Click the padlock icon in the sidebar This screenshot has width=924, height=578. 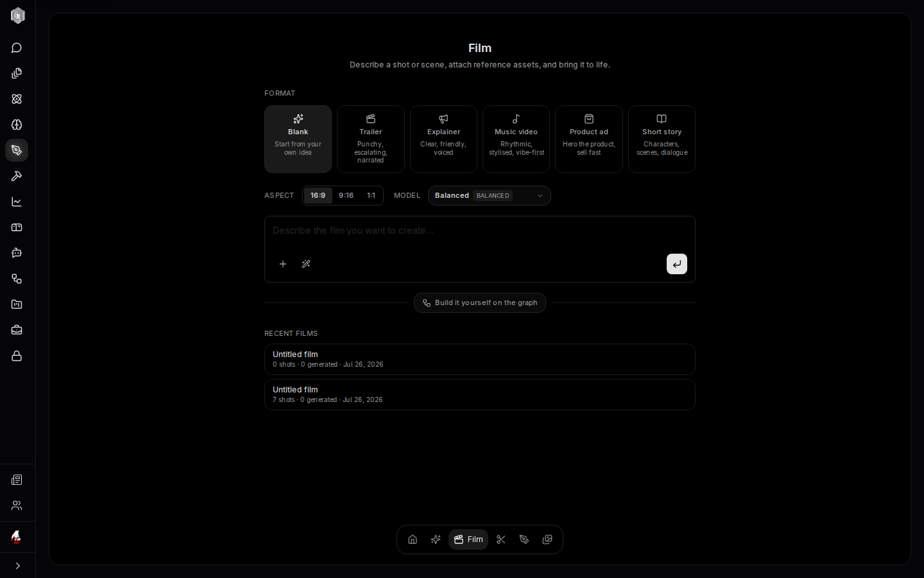coord(17,356)
